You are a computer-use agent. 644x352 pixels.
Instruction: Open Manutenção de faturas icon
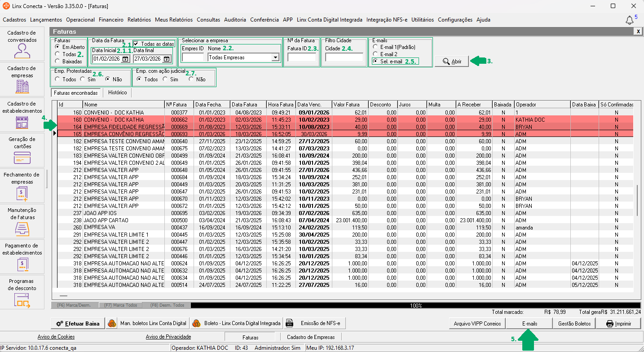pos(22,229)
